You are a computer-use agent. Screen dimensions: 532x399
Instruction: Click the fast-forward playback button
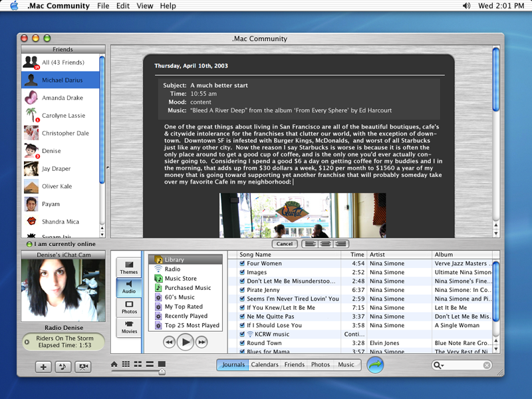(201, 342)
